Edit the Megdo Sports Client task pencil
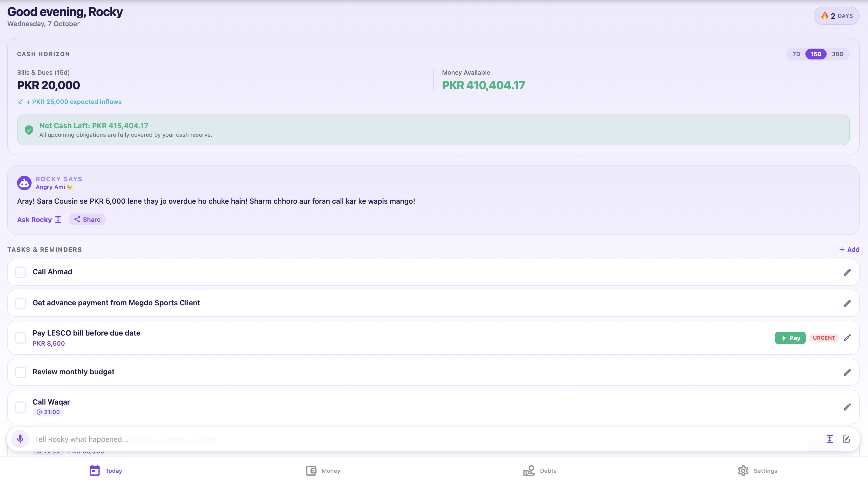This screenshot has width=868, height=486. [x=847, y=303]
